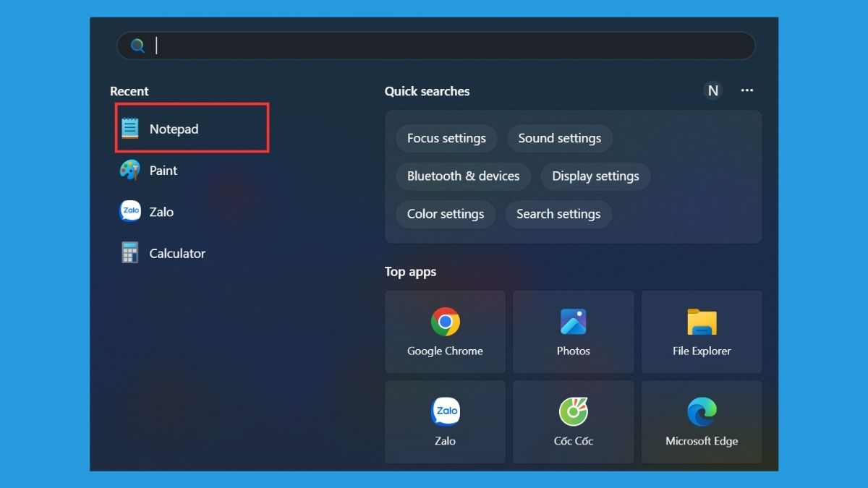Click the Paint text label
Viewport: 868px width, 488px height.
coord(163,171)
